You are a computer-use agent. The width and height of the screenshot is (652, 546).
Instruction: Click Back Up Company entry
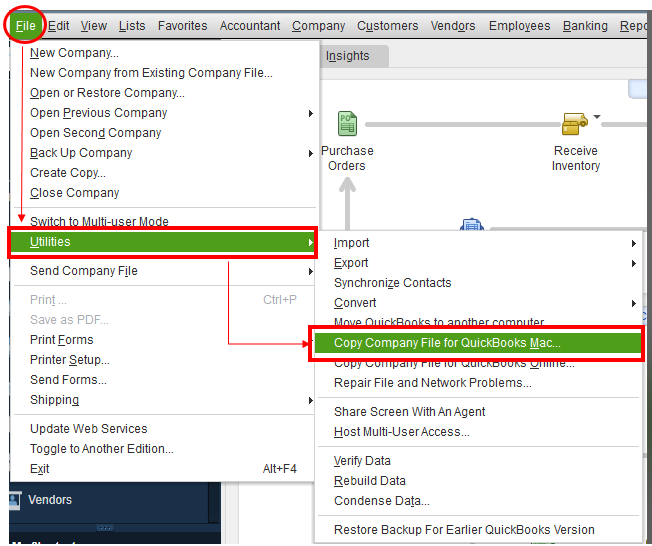coord(81,153)
